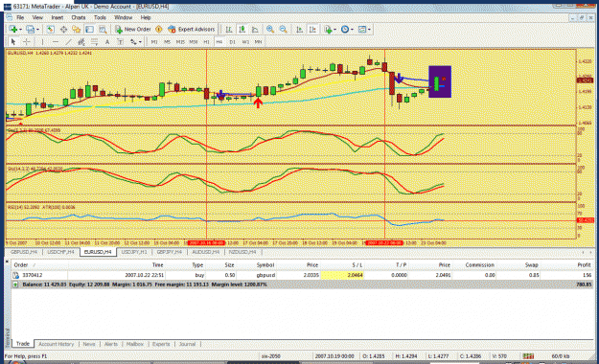Open the View menu

pyautogui.click(x=37, y=17)
